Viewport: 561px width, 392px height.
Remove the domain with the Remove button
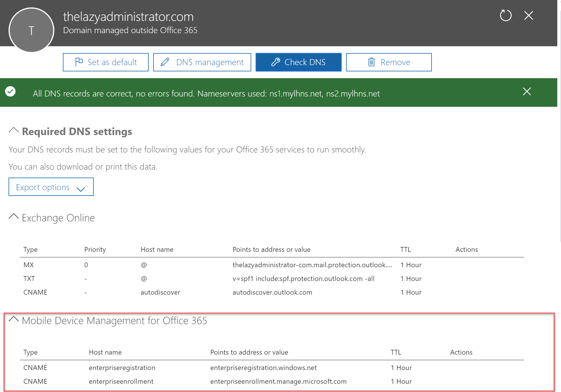point(389,62)
